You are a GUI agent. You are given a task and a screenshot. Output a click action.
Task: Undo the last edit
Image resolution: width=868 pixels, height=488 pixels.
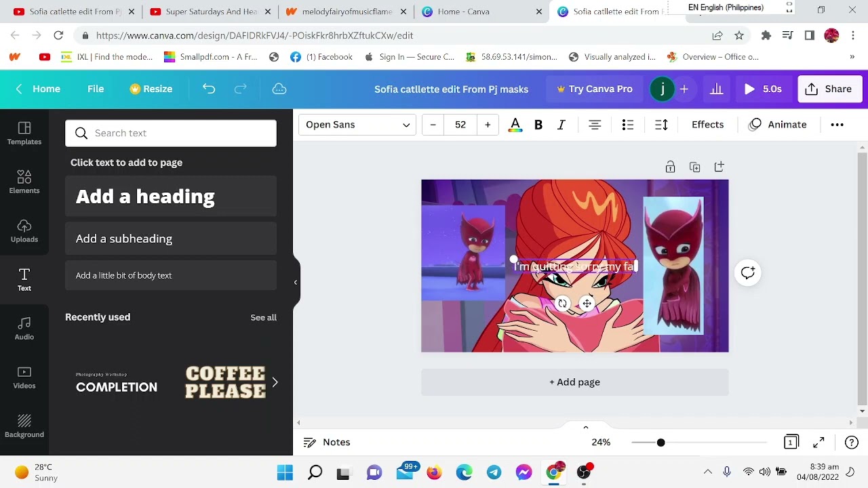[209, 89]
